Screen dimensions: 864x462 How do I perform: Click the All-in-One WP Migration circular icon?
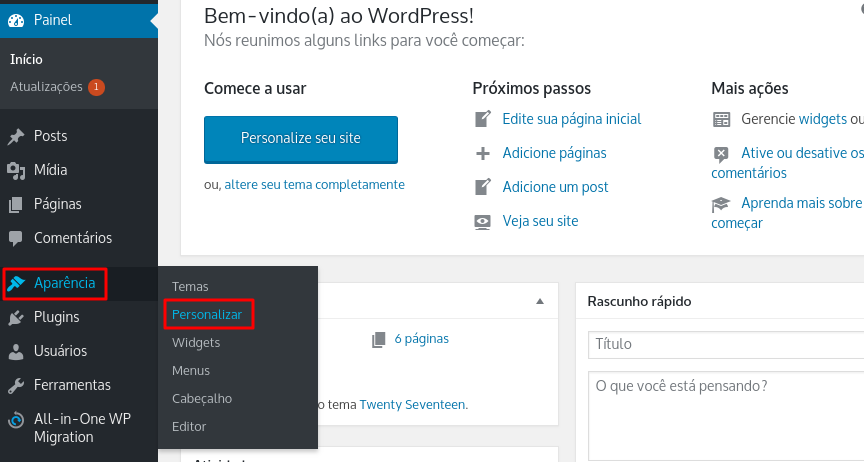pyautogui.click(x=16, y=420)
